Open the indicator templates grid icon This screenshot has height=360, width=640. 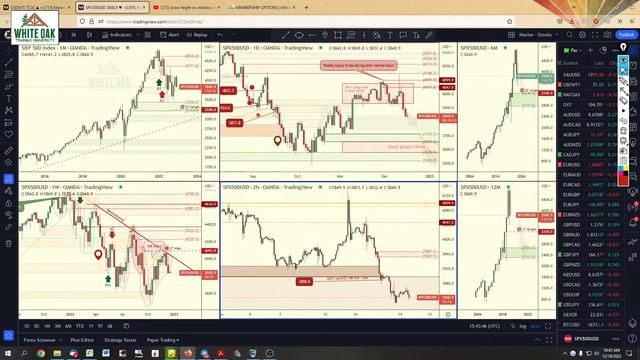148,35
